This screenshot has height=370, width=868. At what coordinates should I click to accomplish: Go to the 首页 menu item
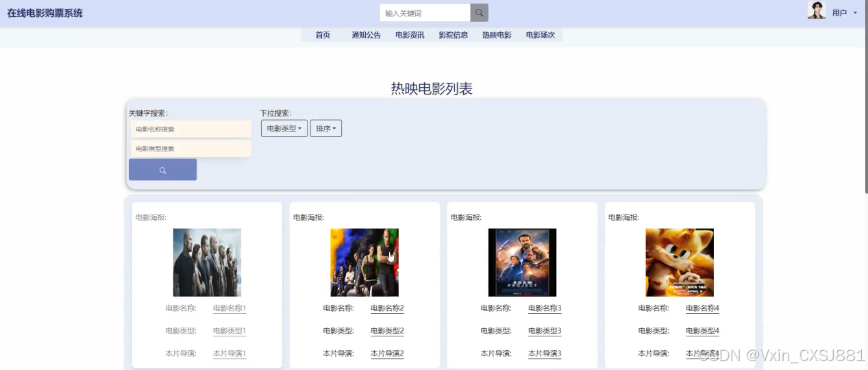tap(323, 35)
